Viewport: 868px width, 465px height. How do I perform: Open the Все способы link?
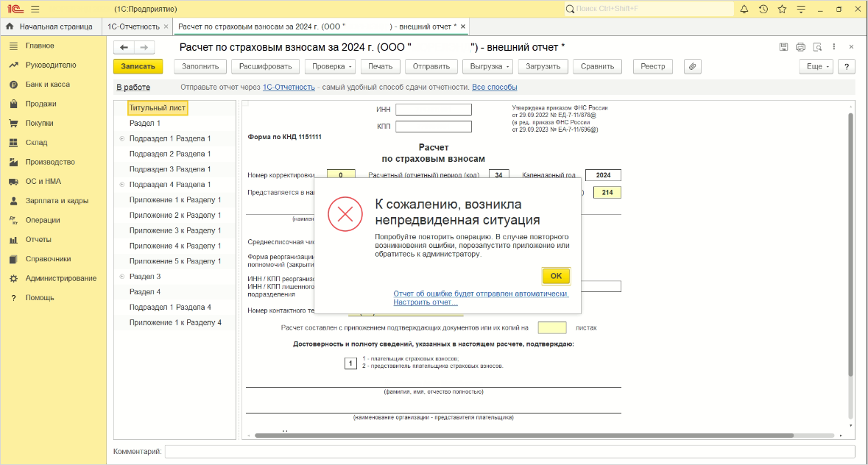click(x=494, y=88)
